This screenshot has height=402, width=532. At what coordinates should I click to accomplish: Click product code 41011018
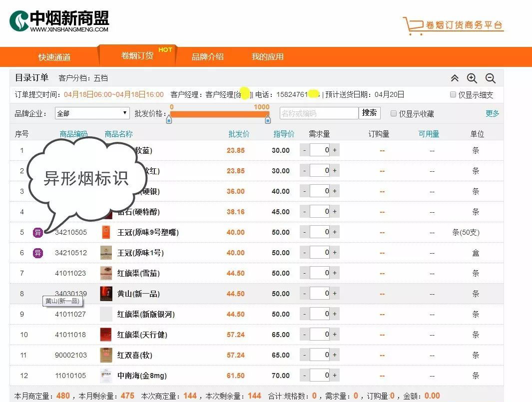coord(70,335)
